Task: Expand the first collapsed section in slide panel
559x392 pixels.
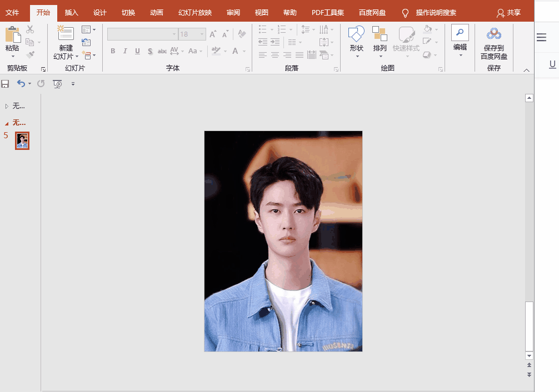Action: point(7,106)
